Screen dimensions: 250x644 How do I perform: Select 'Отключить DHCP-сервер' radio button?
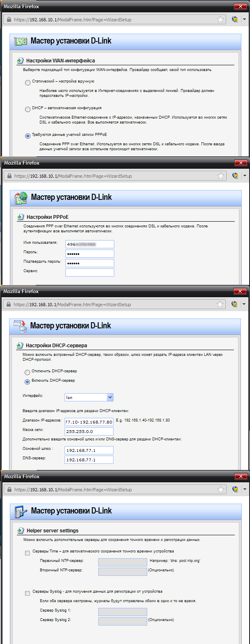coord(27,372)
